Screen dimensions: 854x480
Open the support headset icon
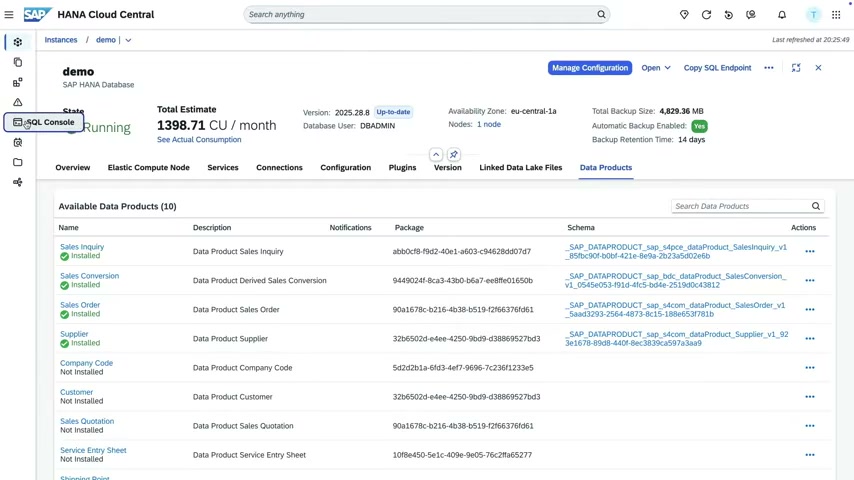point(751,15)
